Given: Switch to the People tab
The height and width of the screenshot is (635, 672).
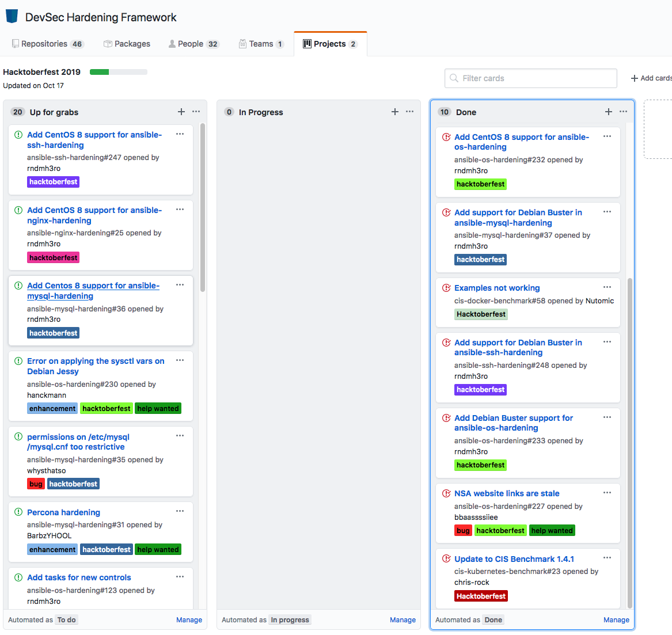Looking at the screenshot, I should [193, 44].
